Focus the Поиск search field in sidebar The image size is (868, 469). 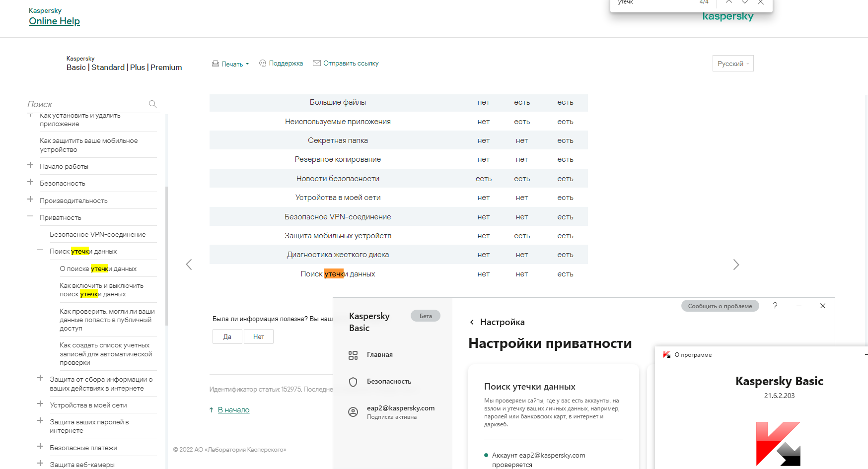point(87,104)
